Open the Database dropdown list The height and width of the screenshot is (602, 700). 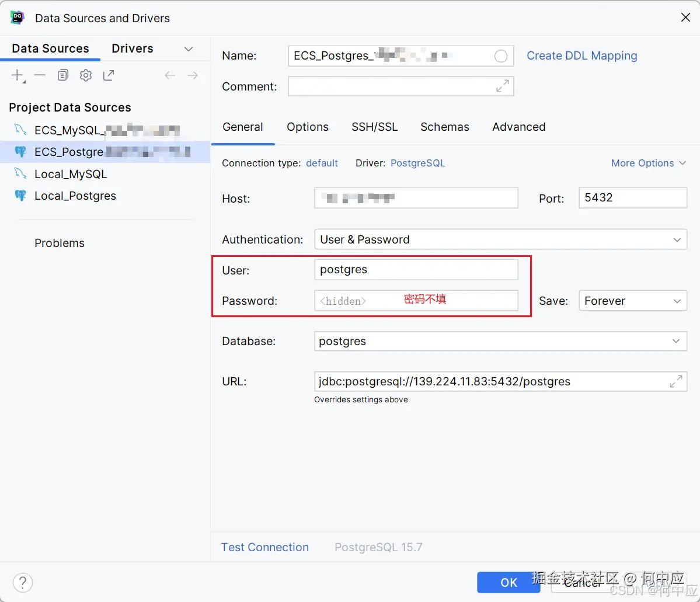point(500,341)
